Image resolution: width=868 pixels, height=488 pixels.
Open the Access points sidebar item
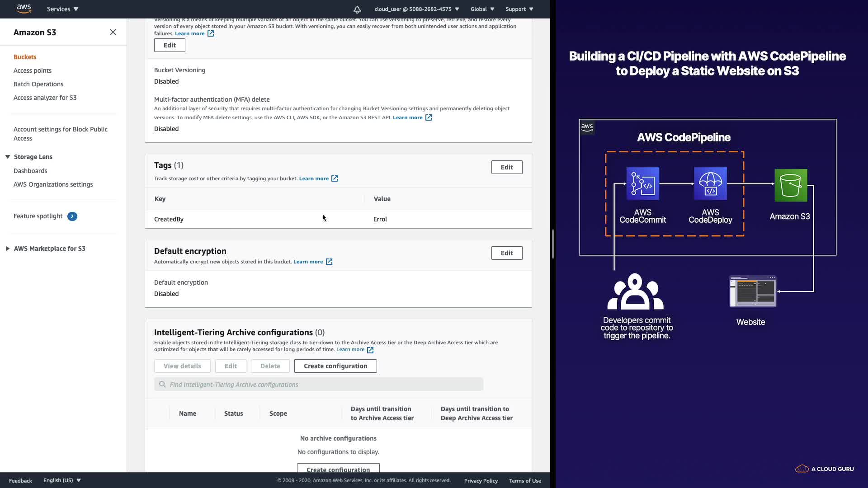coord(33,70)
